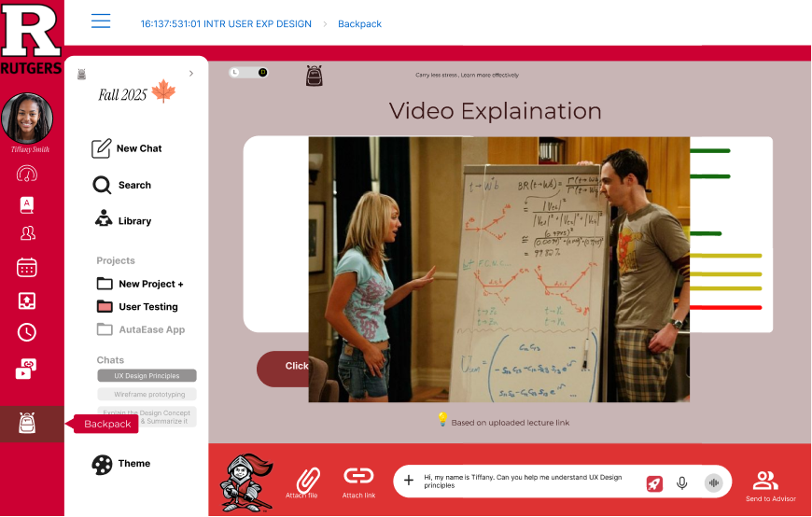Open the Theme palette option
This screenshot has width=812, height=517.
(x=121, y=464)
